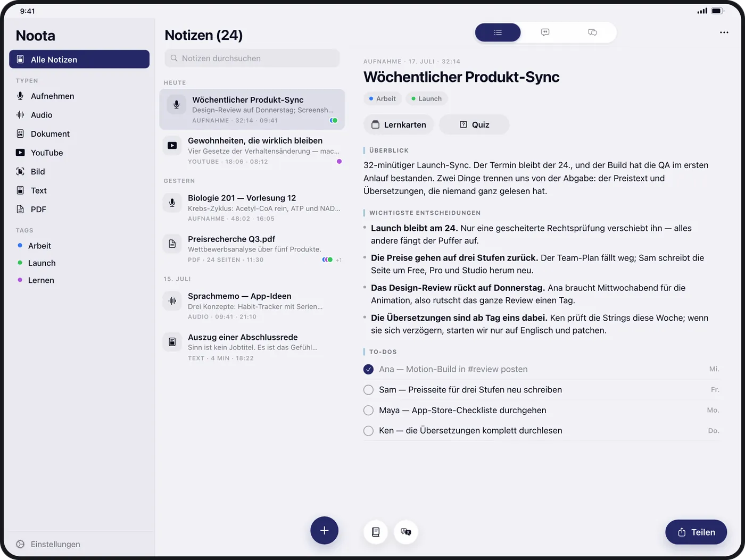This screenshot has height=560, width=745.
Task: Tap the translate icon button
Action: coord(406,532)
